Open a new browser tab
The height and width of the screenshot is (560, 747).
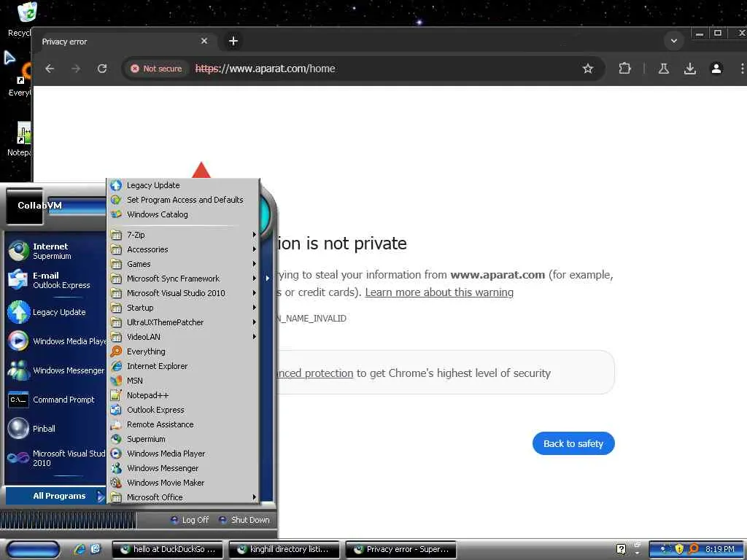pos(233,41)
